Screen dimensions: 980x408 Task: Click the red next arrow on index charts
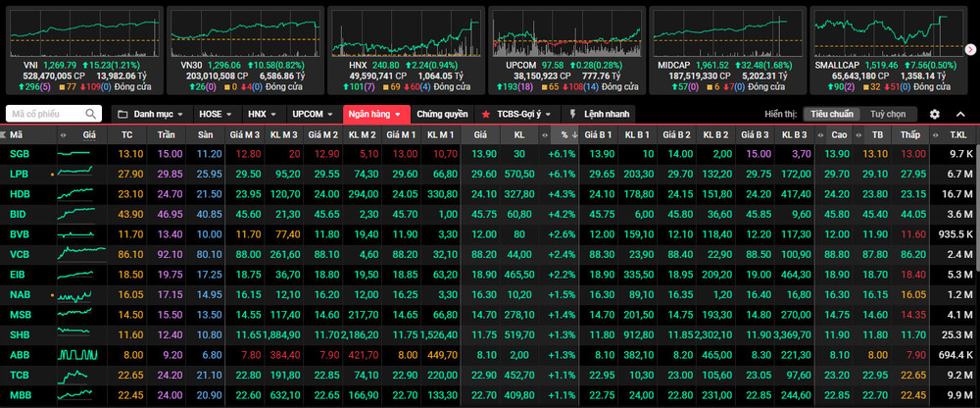pos(970,49)
